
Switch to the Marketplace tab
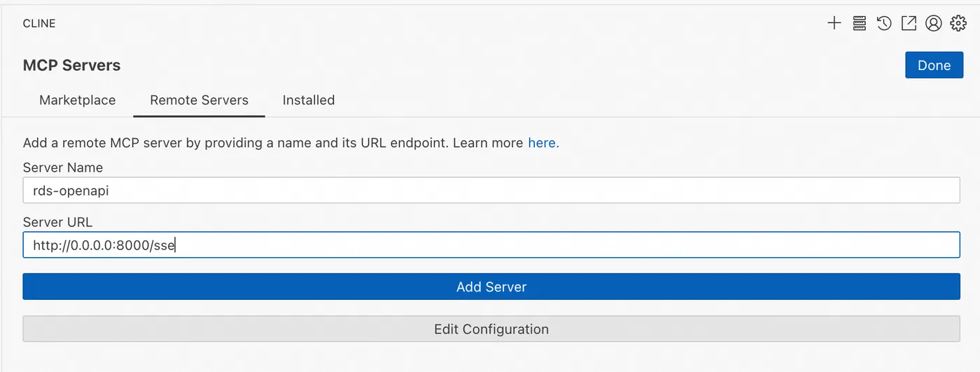[x=77, y=100]
